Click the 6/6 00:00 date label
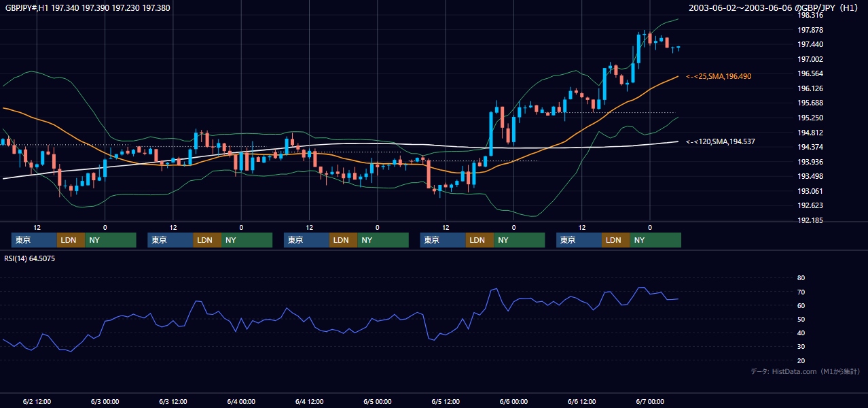 pos(513,402)
